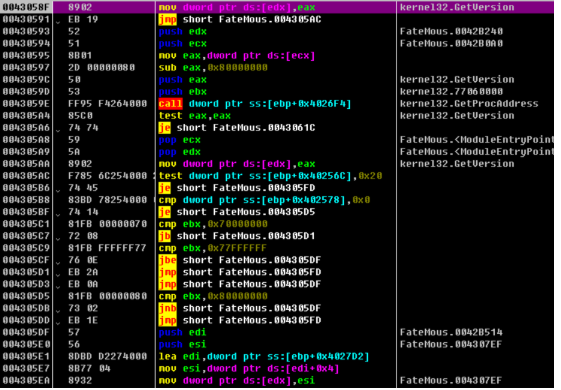Image resolution: width=561 pixels, height=390 pixels.
Task: Click the comment FateMous.0042B240
Action: point(451,31)
